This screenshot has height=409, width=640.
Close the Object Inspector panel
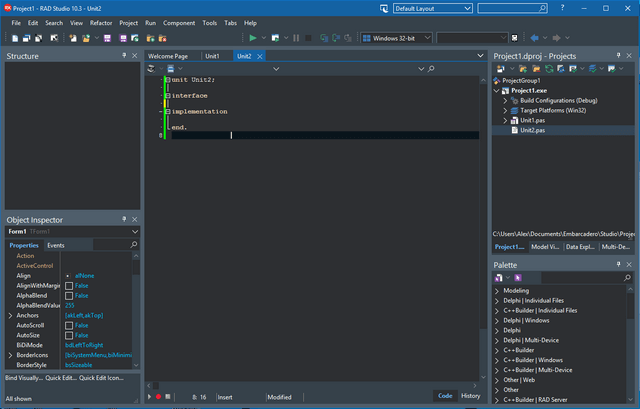click(x=135, y=219)
